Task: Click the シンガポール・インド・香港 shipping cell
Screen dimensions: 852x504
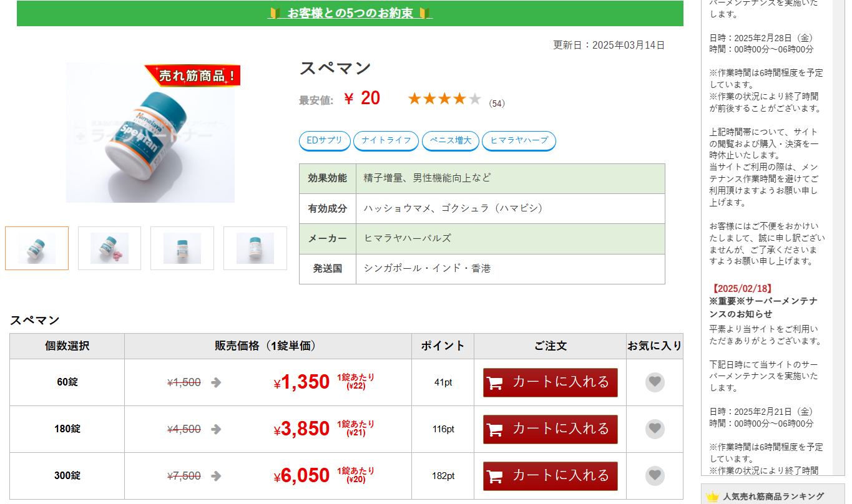Action: click(511, 269)
